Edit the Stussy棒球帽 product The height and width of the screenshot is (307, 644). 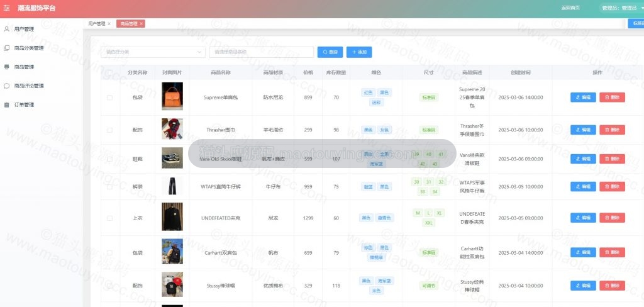tap(583, 286)
